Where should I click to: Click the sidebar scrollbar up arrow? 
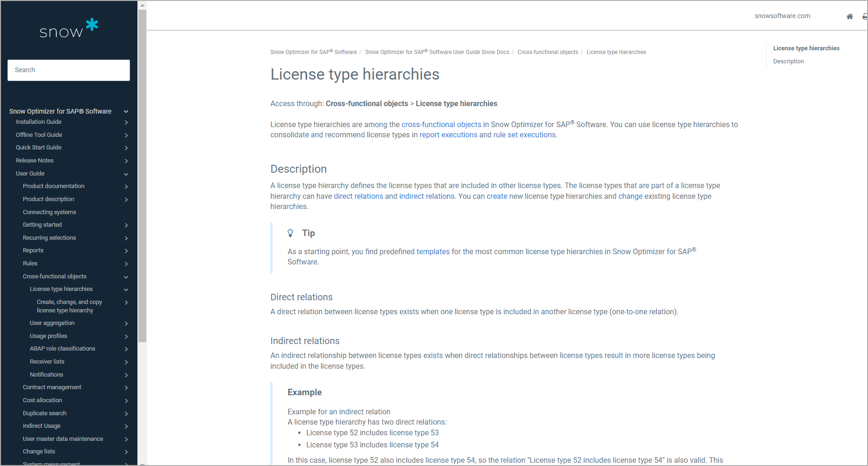pyautogui.click(x=142, y=5)
